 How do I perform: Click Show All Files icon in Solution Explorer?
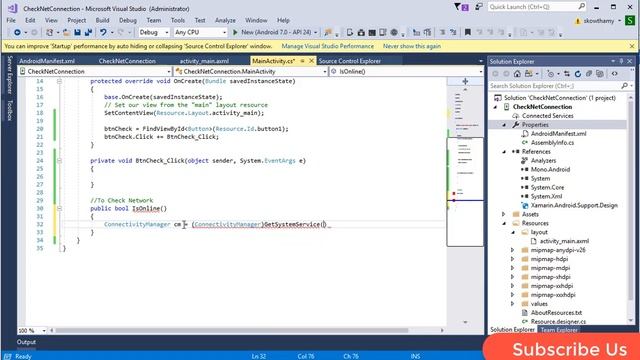600,74
